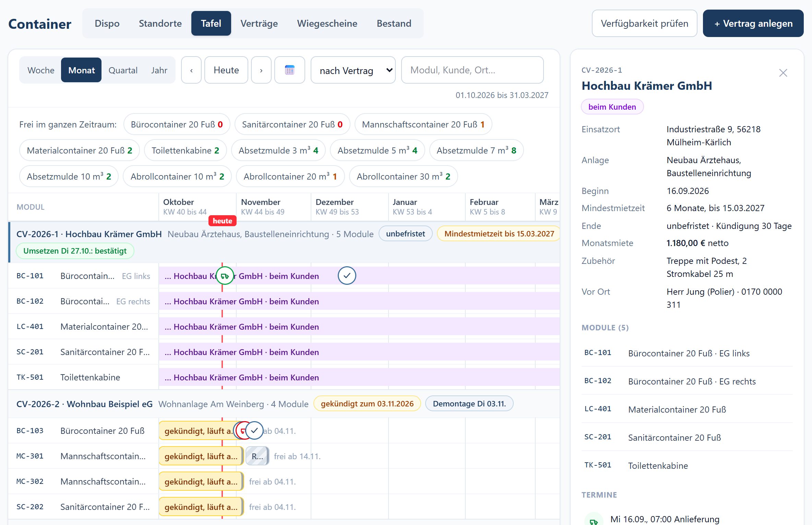Image resolution: width=812 pixels, height=525 pixels.
Task: Close the Hochbau Krämer detail panel
Action: [783, 73]
